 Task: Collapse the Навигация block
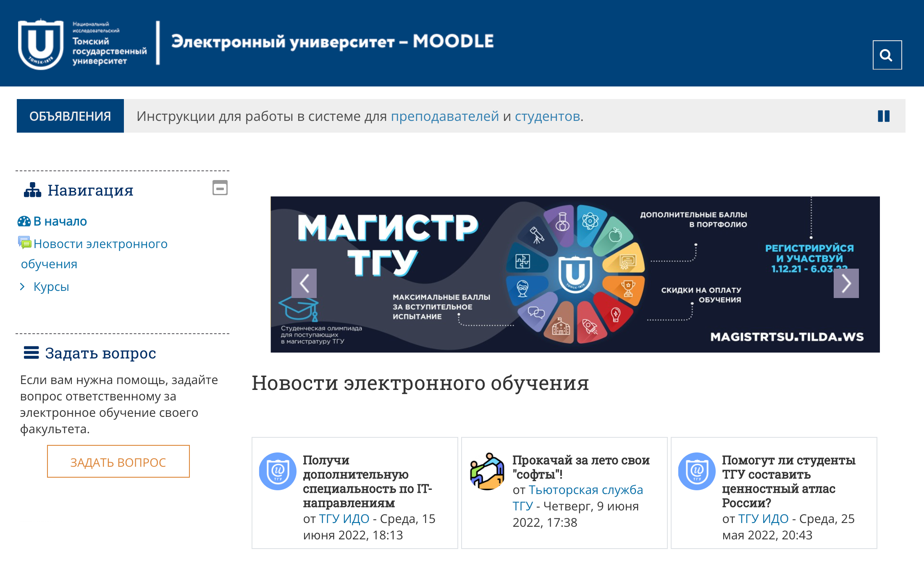click(x=220, y=188)
